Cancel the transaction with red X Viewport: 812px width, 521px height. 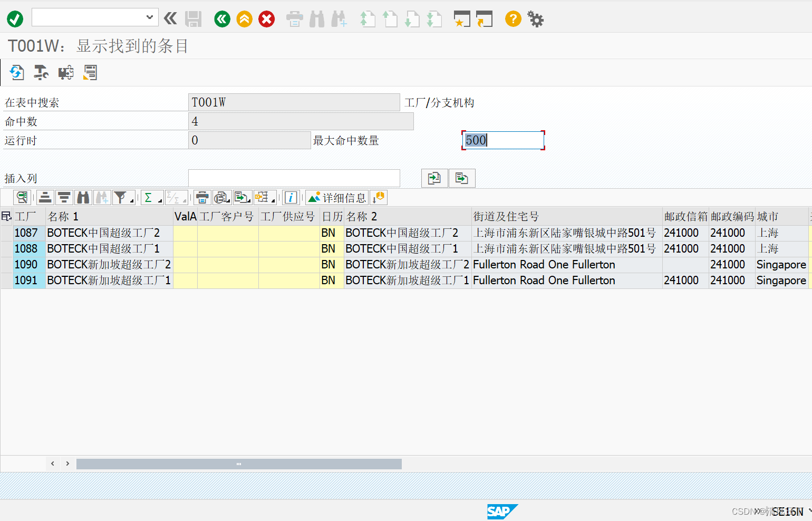tap(266, 19)
